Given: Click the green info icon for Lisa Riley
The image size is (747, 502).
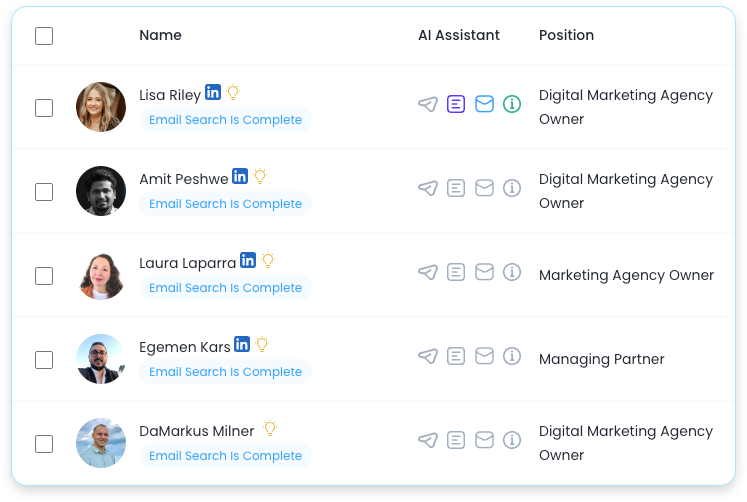Looking at the screenshot, I should (x=512, y=104).
